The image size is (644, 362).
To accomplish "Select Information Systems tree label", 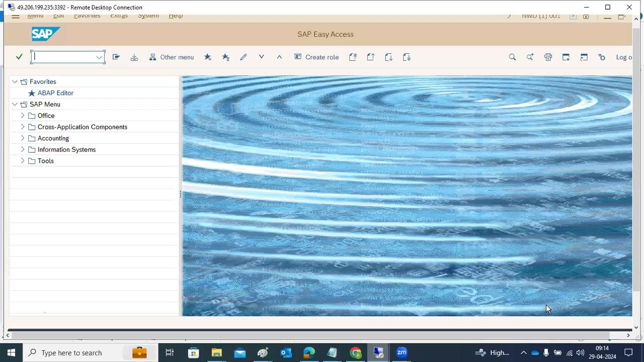I will [66, 149].
